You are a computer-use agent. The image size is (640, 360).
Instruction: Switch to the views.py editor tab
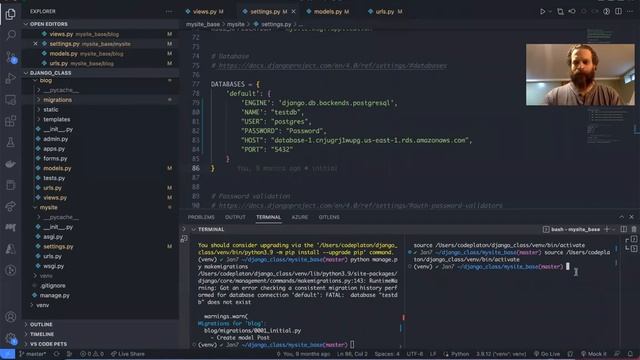click(204, 11)
